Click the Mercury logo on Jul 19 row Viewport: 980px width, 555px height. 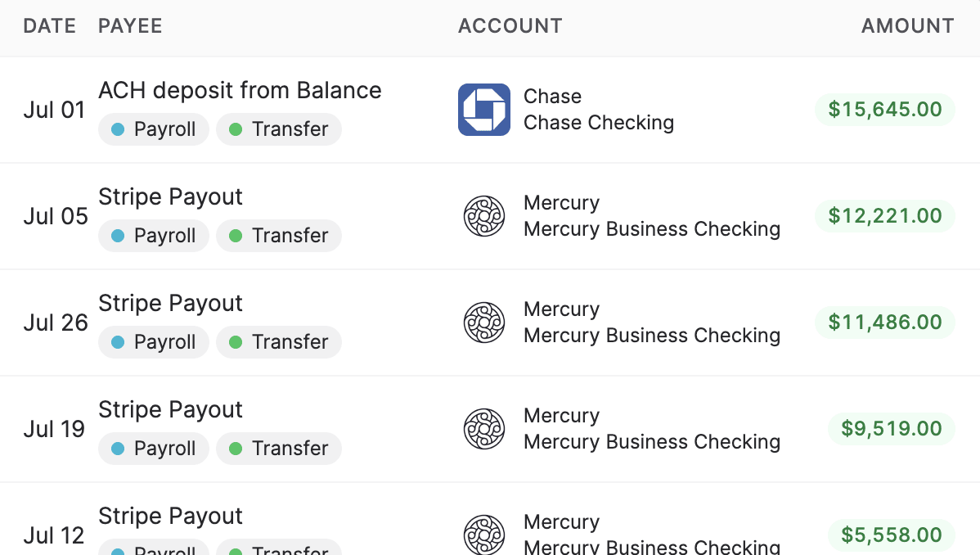[x=484, y=429]
